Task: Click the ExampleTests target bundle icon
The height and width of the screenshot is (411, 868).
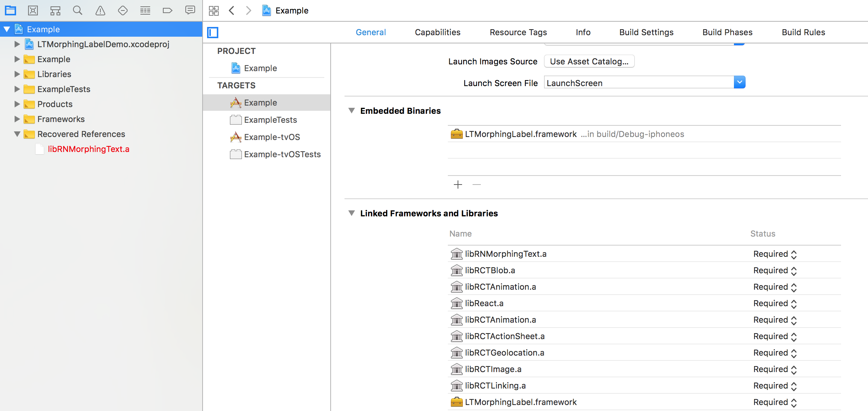Action: coord(236,120)
